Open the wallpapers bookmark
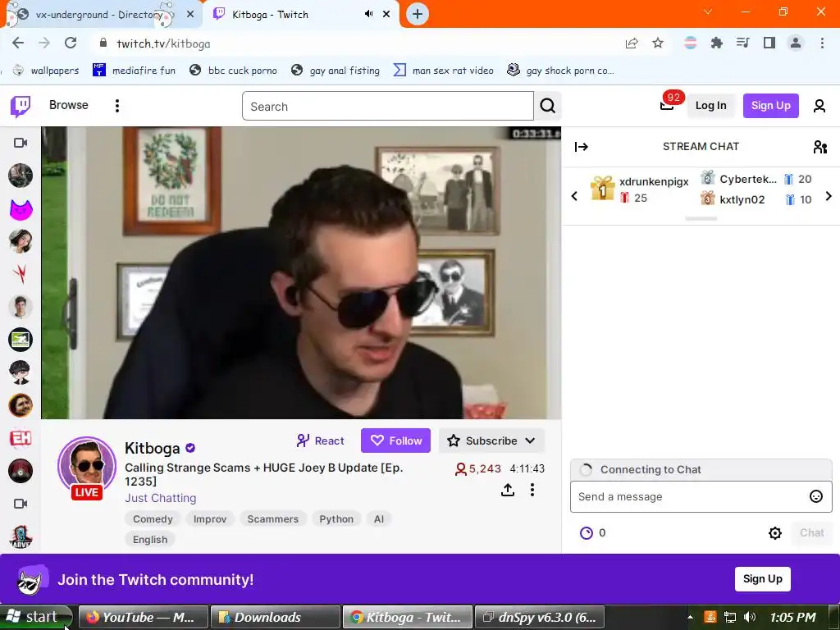840x630 pixels. click(x=46, y=71)
